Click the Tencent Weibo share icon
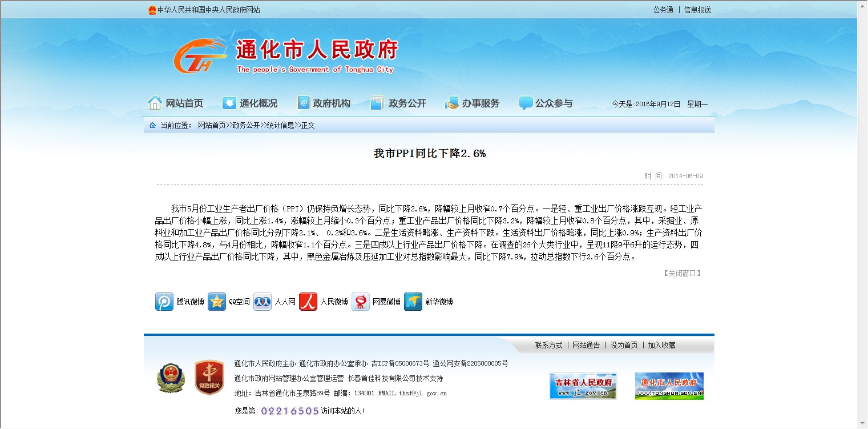This screenshot has width=868, height=429. pos(164,302)
